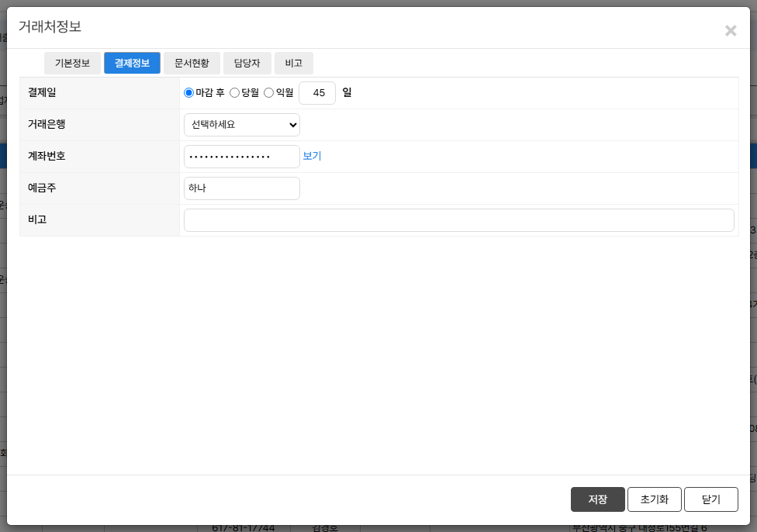
Task: Click the 결제일 row label
Action: pos(42,92)
